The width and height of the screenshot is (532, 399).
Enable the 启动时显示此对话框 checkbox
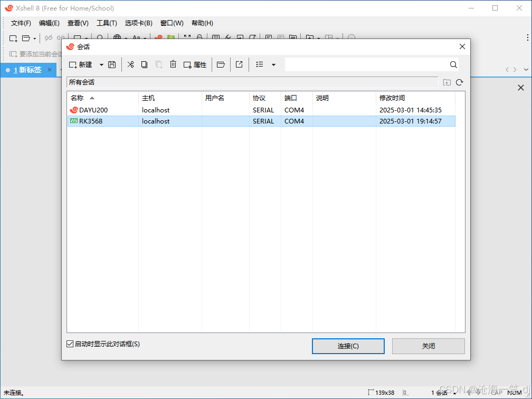[x=70, y=344]
